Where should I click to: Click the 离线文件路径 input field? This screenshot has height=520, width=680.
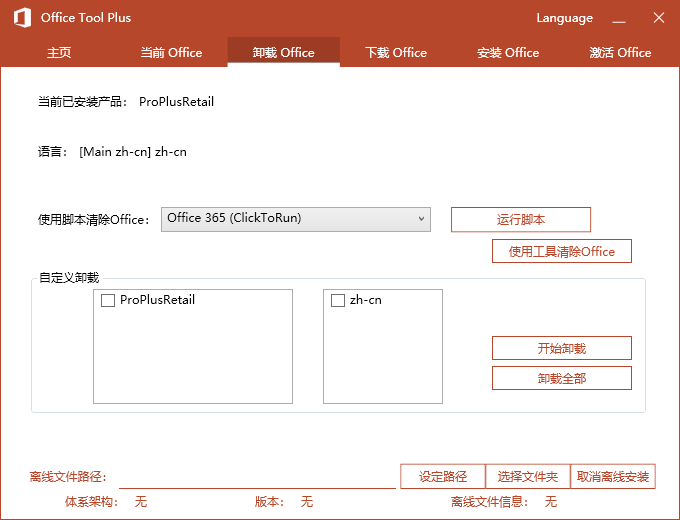257,477
